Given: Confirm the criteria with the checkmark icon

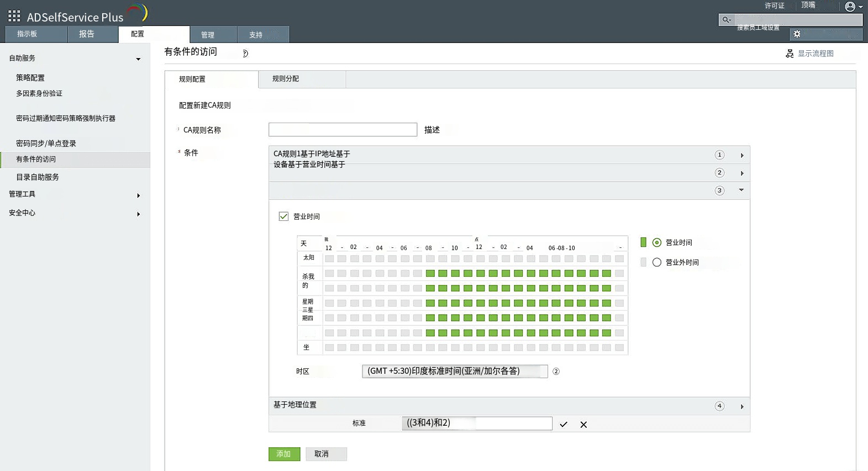Looking at the screenshot, I should coord(564,425).
